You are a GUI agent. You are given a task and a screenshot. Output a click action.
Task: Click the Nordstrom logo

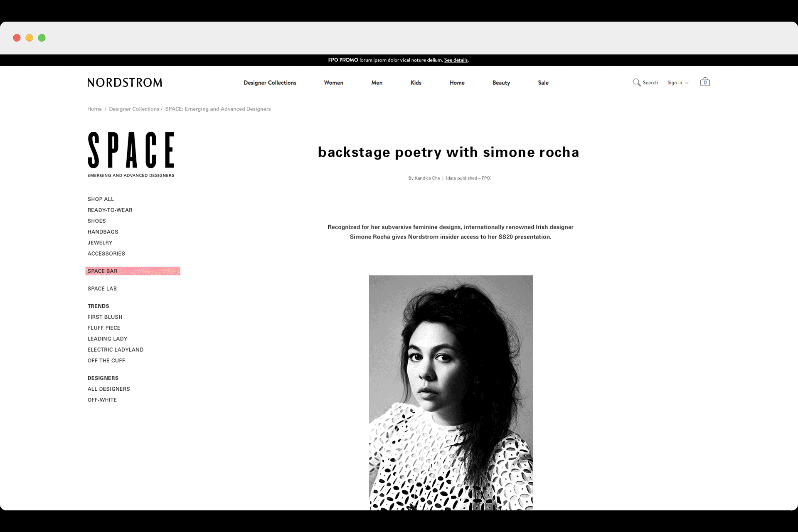[x=125, y=83]
